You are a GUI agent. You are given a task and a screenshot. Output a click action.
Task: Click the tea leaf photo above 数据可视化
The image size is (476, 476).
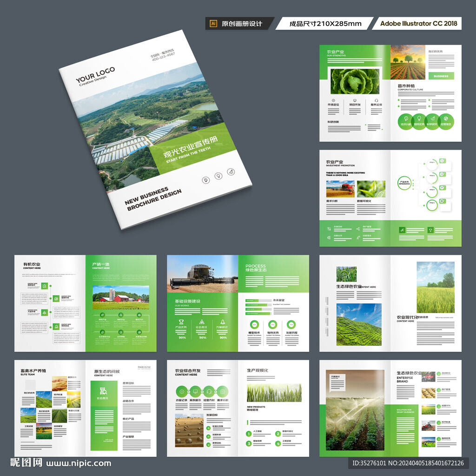(371, 189)
